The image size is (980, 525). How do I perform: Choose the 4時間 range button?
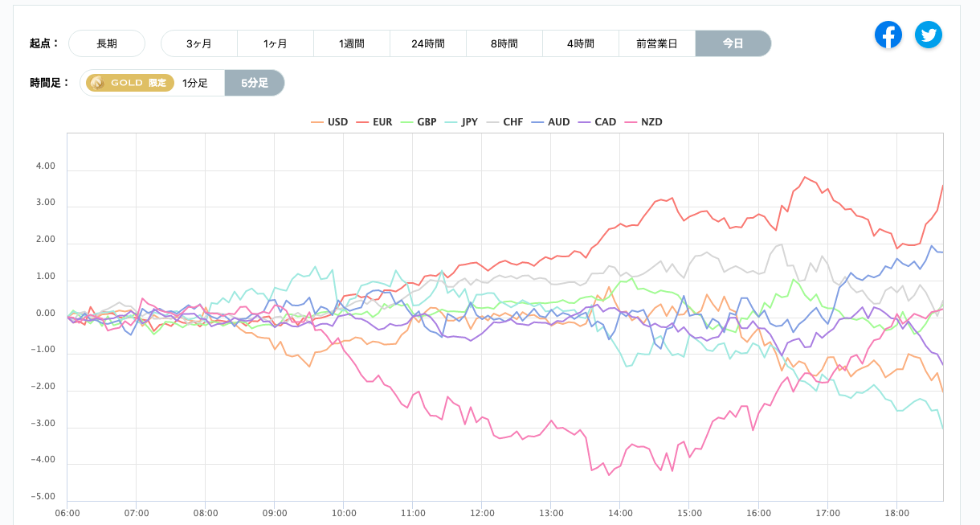pos(581,43)
